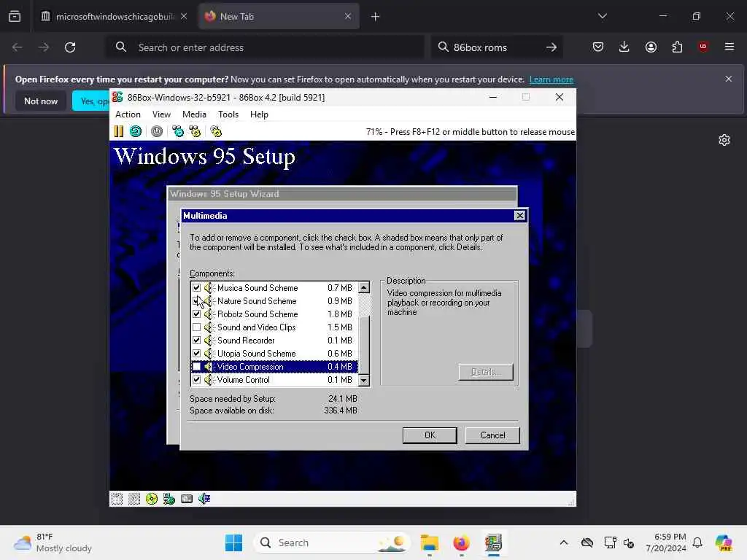Open the Firefox downloads panel
The height and width of the screenshot is (560, 747).
[624, 47]
